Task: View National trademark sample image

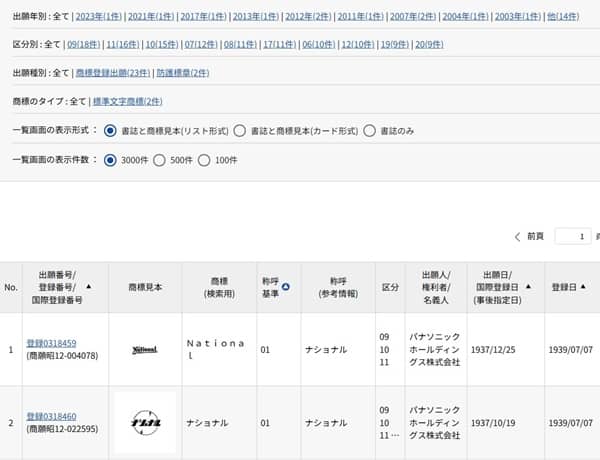Action: [x=145, y=349]
